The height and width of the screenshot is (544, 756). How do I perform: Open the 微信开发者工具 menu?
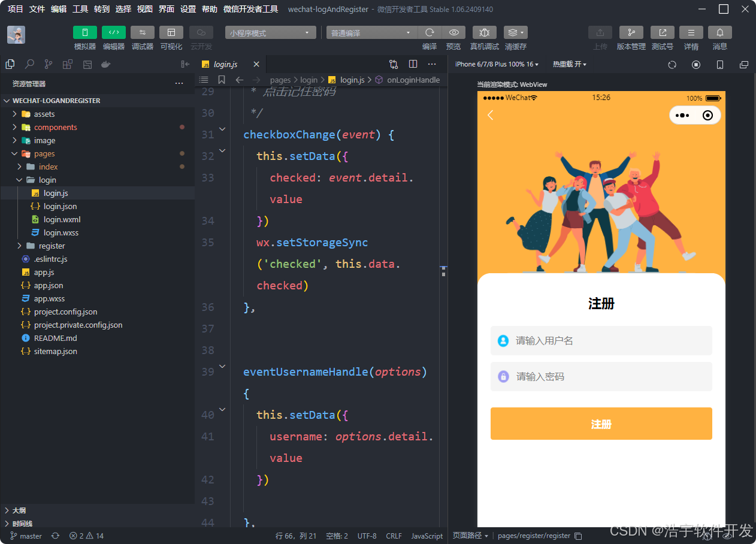250,9
